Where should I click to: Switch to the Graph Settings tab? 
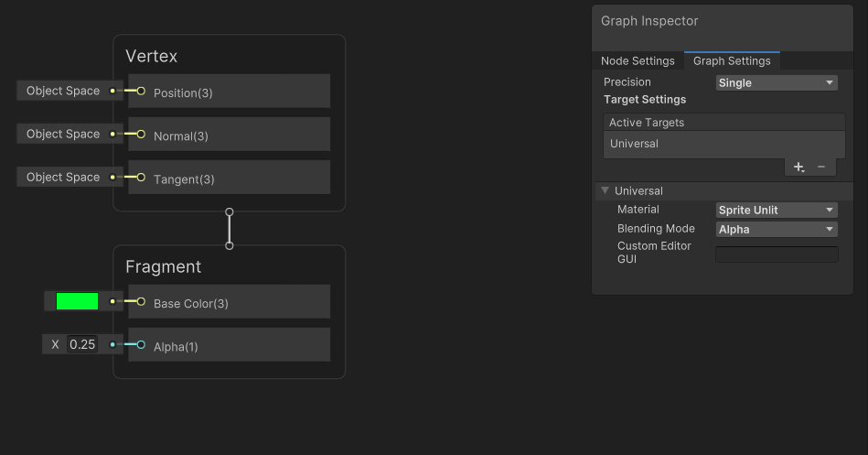[732, 61]
